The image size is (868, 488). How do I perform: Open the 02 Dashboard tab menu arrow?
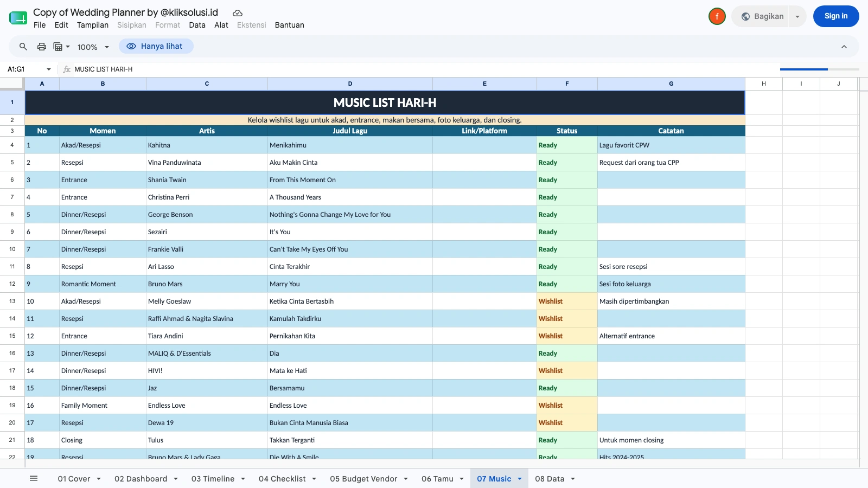pos(176,479)
